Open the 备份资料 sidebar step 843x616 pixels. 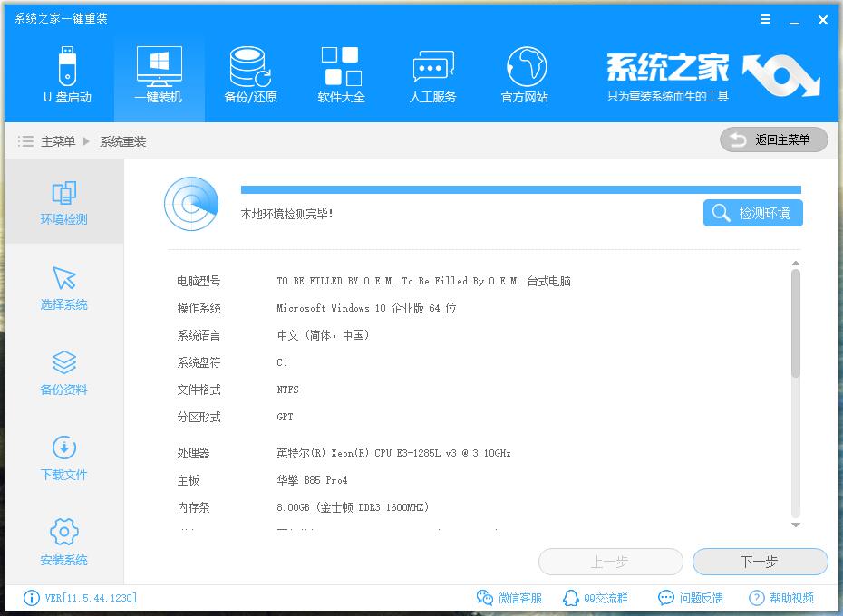pos(64,373)
